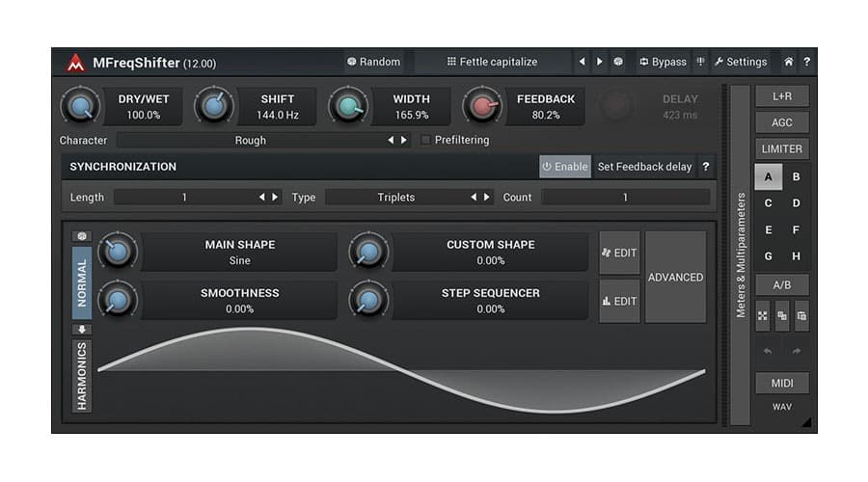Select preset slot D

click(x=796, y=203)
